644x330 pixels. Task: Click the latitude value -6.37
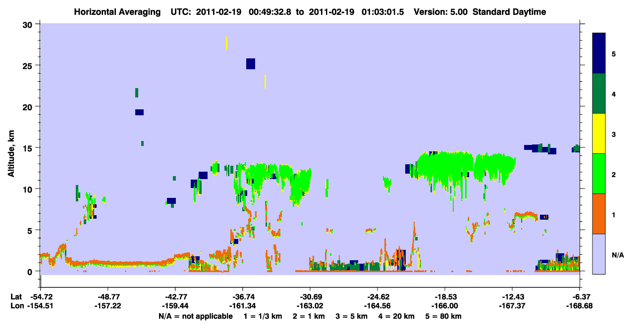pos(581,297)
